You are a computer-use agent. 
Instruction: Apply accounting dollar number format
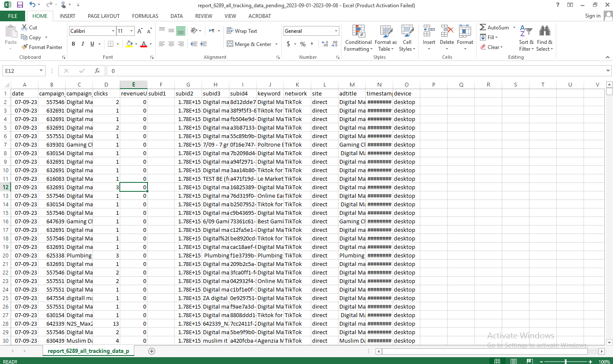[289, 44]
